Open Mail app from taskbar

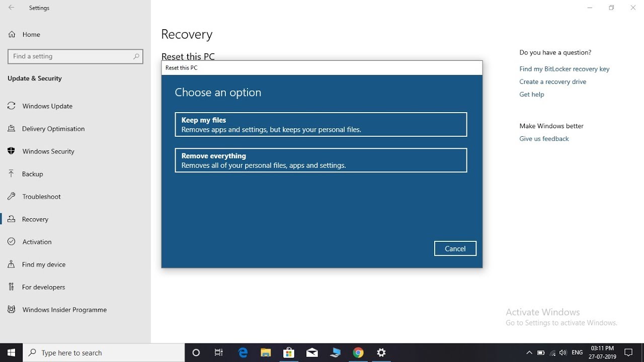(312, 352)
